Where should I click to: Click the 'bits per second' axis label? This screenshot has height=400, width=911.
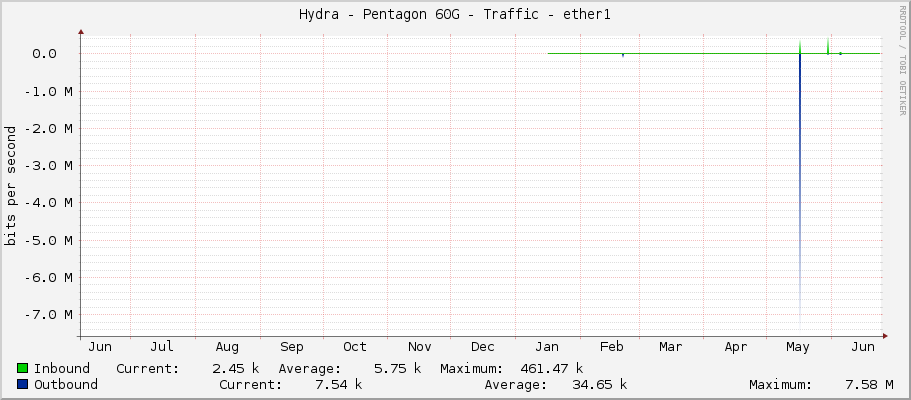(x=10, y=186)
